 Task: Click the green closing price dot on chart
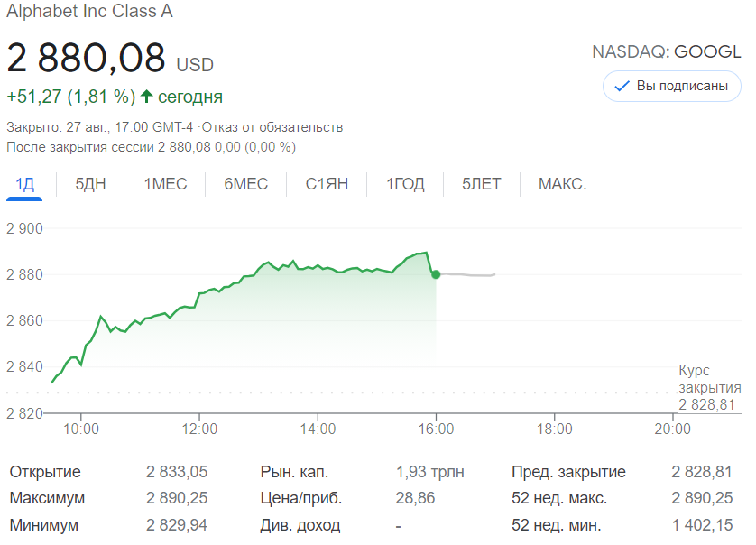click(436, 274)
